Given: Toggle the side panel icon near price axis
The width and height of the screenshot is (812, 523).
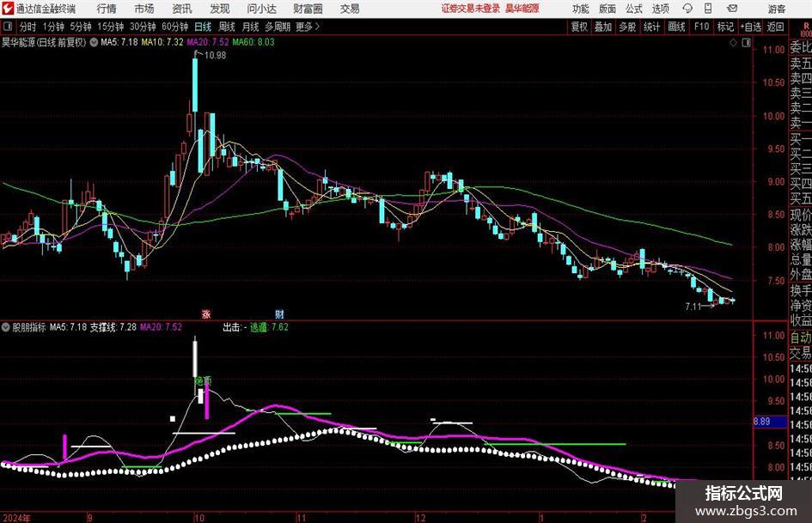Looking at the screenshot, I should click(x=746, y=43).
